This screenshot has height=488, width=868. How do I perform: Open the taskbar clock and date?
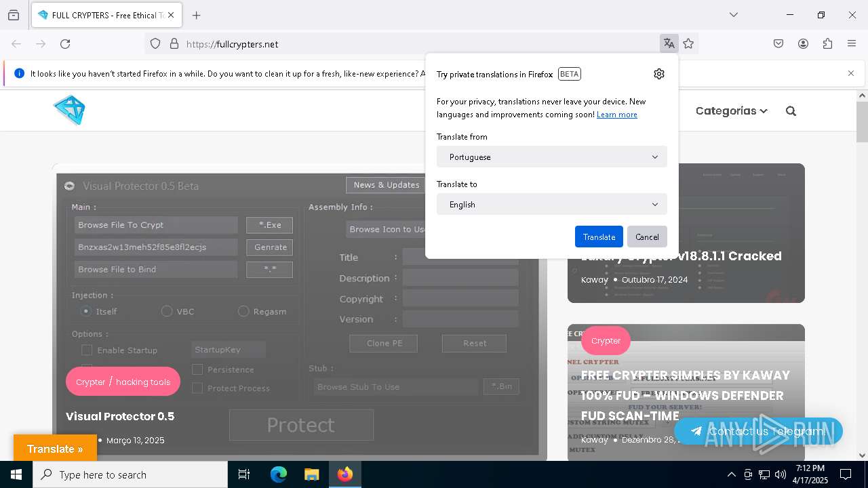point(810,474)
